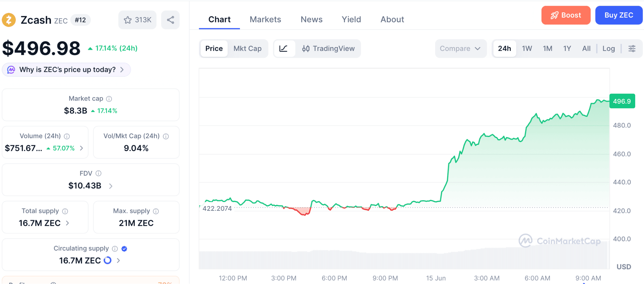Open Total supply info icon
Image resolution: width=644 pixels, height=284 pixels.
(65, 211)
